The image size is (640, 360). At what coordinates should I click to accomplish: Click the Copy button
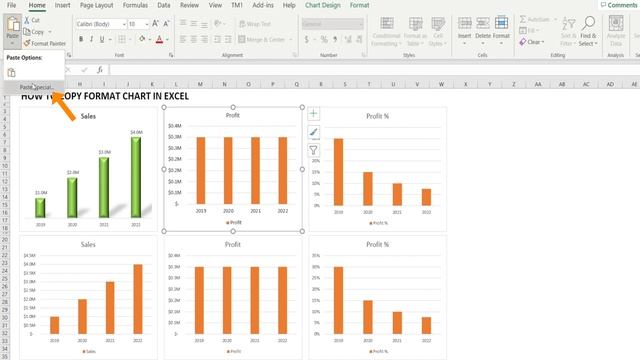pos(34,32)
